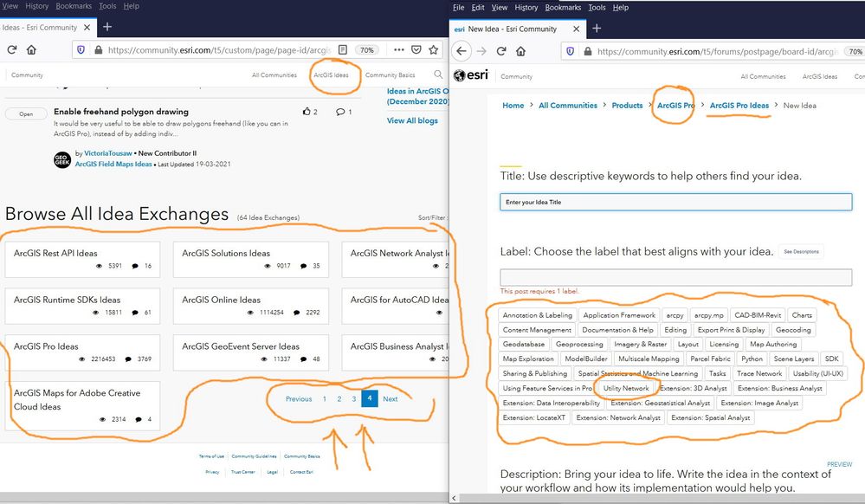Show site security lock info in the right window
This screenshot has width=865, height=504.
pyautogui.click(x=588, y=51)
